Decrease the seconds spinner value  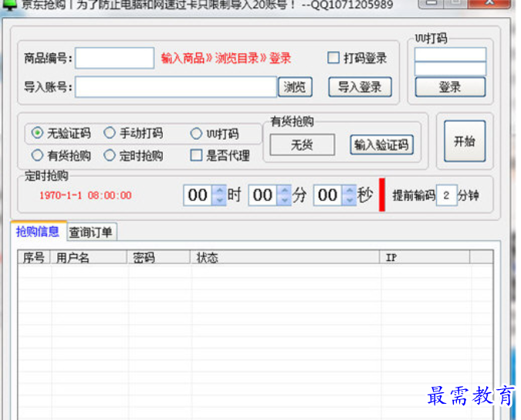tap(350, 200)
